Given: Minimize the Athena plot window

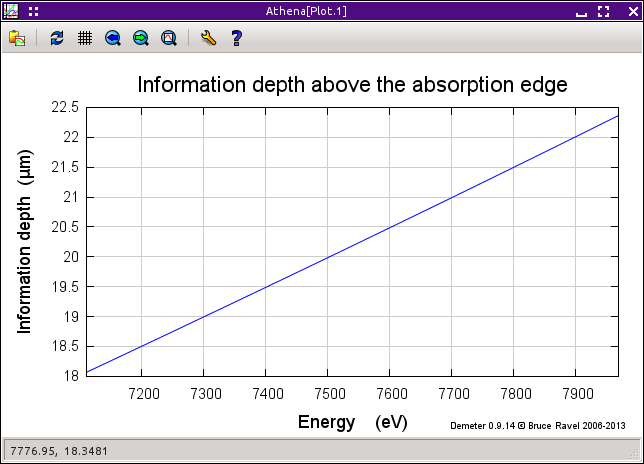Looking at the screenshot, I should click(x=581, y=12).
